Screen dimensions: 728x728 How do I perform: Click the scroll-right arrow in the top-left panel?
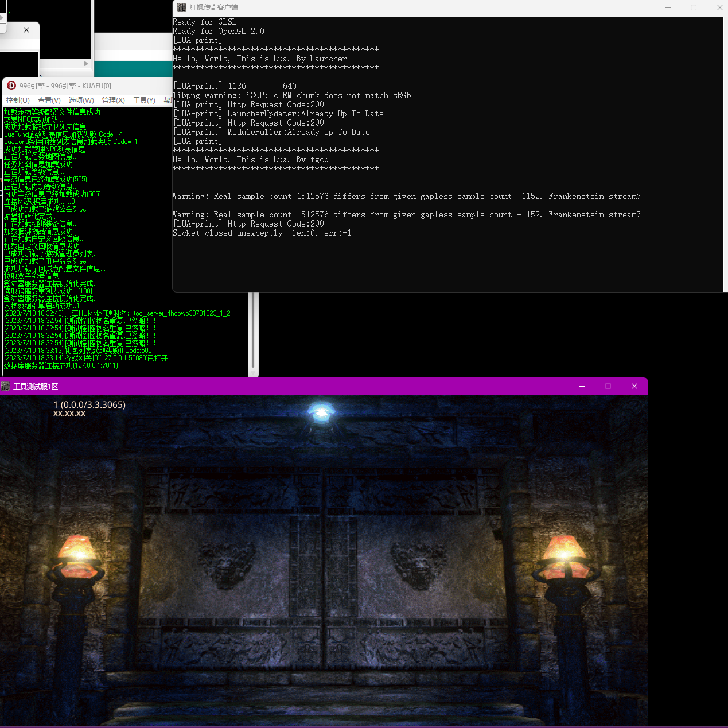pos(86,64)
